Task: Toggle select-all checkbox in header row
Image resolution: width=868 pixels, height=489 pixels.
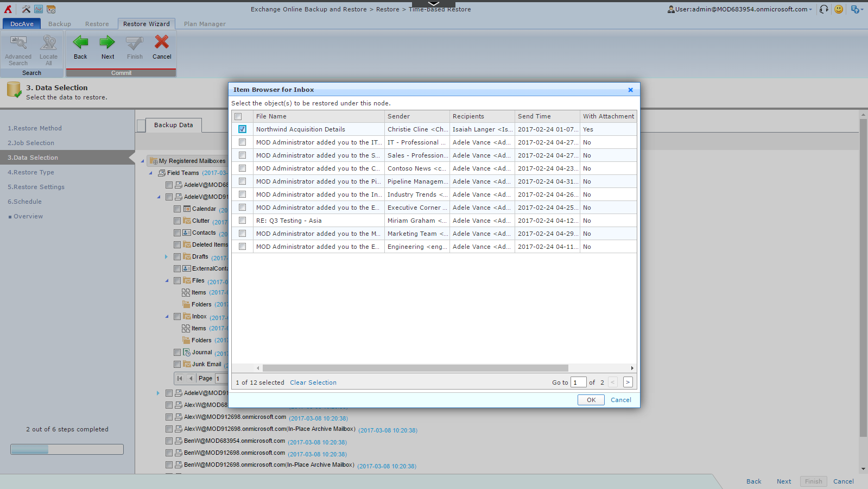Action: (x=238, y=116)
